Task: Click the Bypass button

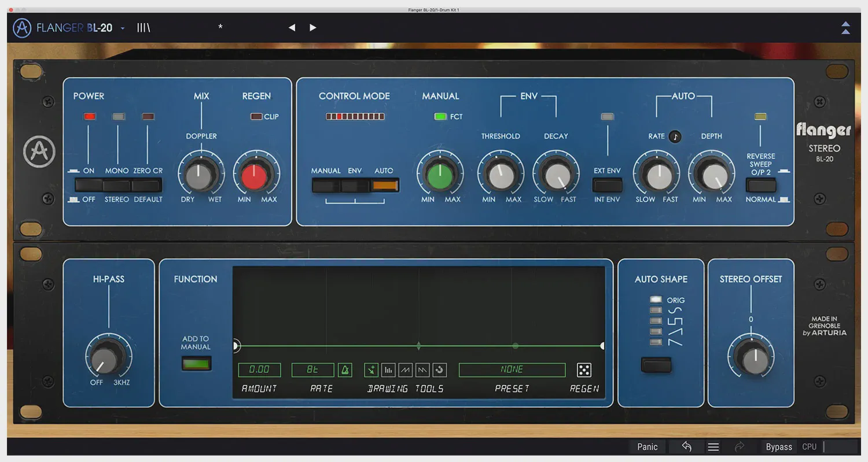Action: [x=778, y=446]
